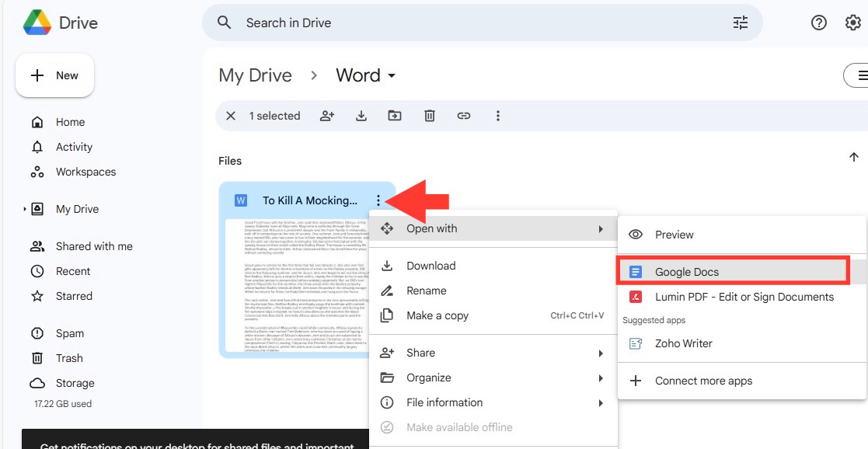Expand the My Drive tree arrow

point(24,209)
